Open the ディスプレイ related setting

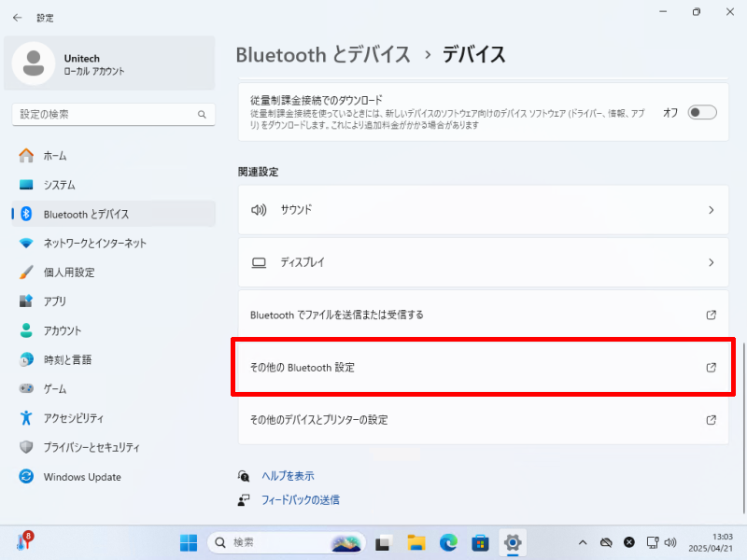pos(483,262)
